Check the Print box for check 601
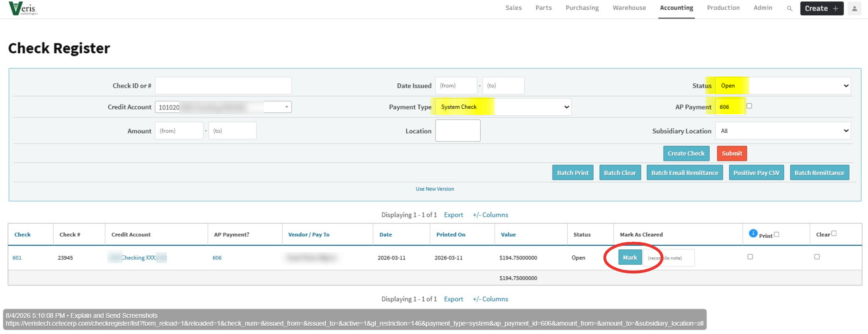The width and height of the screenshot is (868, 334). (750, 257)
